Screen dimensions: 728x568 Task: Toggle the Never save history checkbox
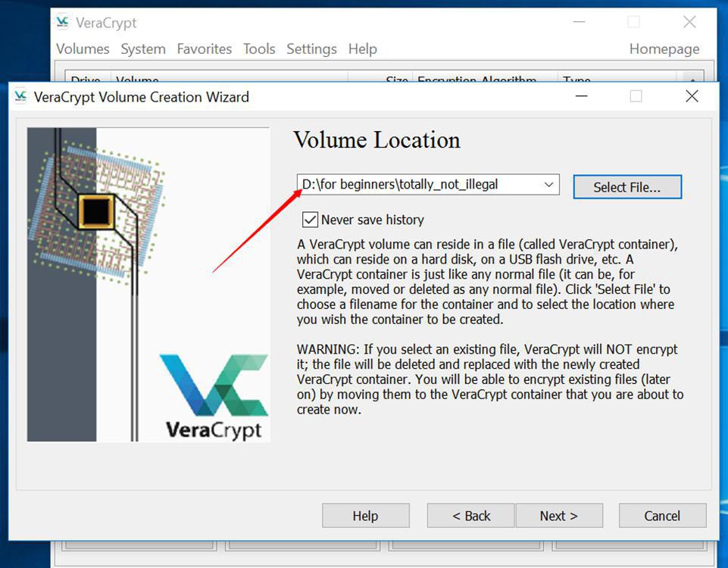310,220
